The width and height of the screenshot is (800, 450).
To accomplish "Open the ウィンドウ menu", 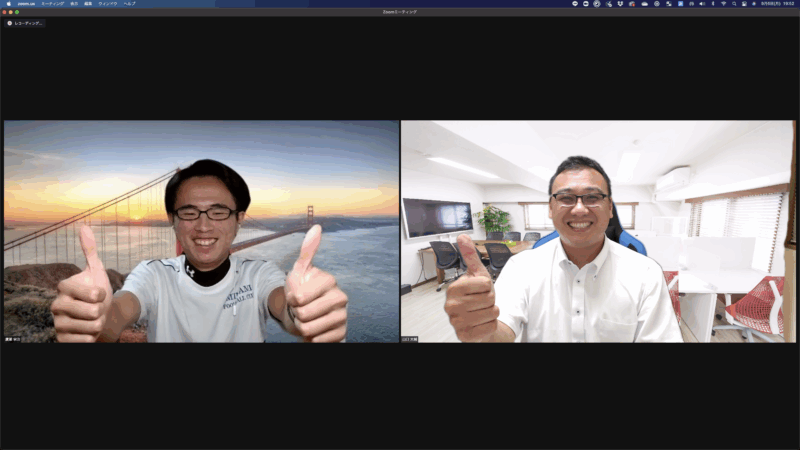I will click(x=107, y=4).
